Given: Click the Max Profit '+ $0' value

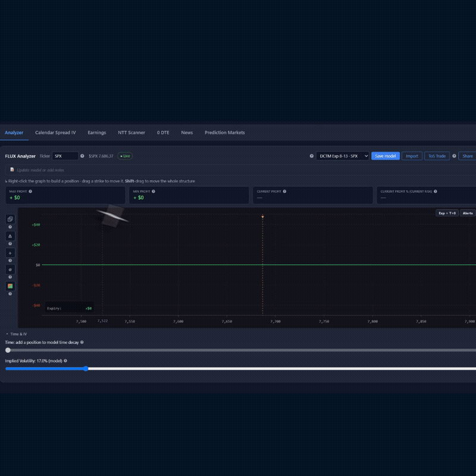Looking at the screenshot, I should (x=15, y=198).
